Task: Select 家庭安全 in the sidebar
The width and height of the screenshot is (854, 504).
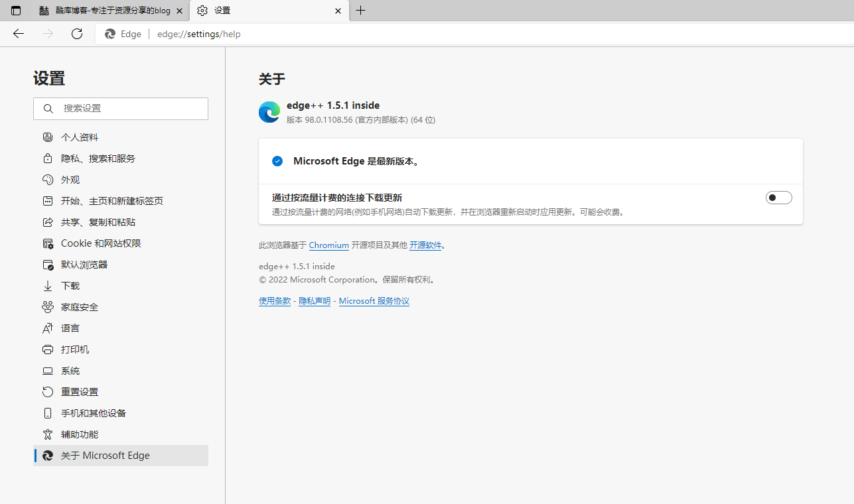Action: [x=78, y=306]
